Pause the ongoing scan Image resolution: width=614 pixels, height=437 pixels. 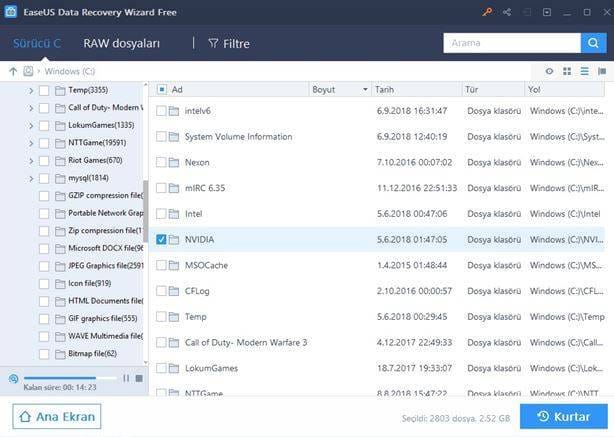point(126,378)
